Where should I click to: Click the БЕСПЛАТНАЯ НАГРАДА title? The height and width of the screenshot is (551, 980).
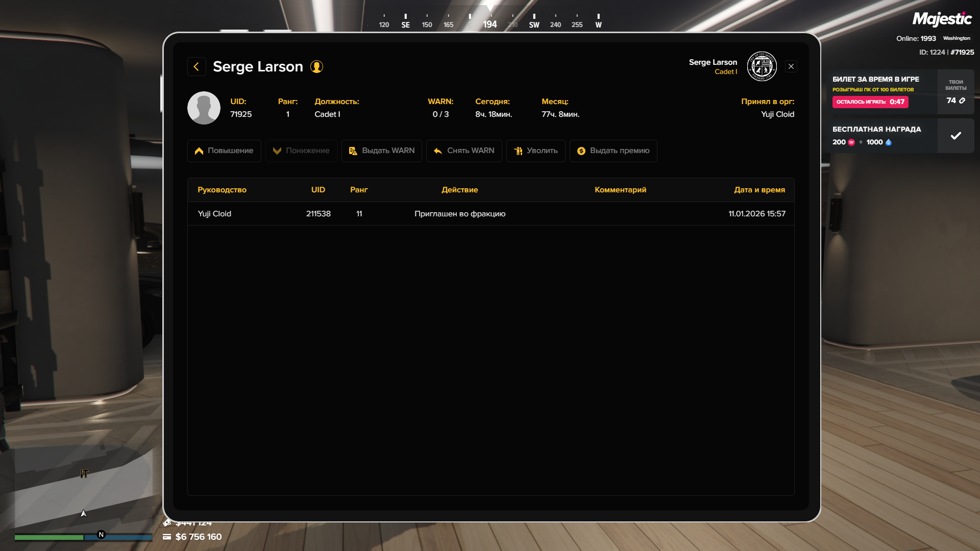[x=877, y=129]
